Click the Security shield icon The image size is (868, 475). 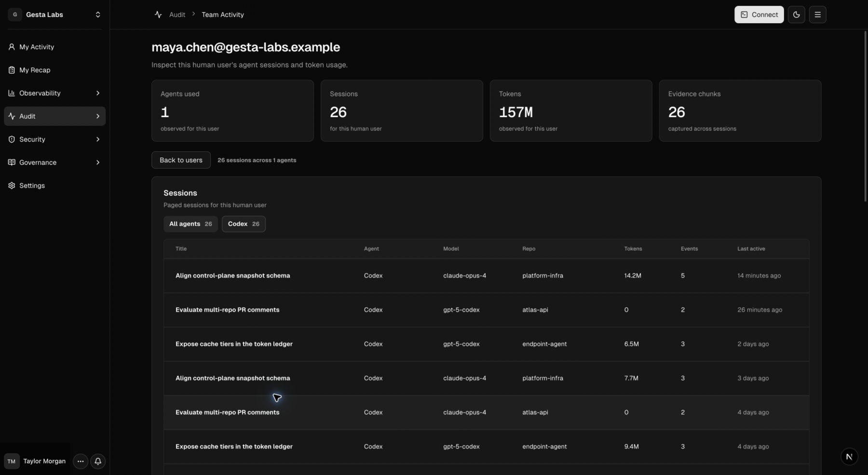[12, 139]
